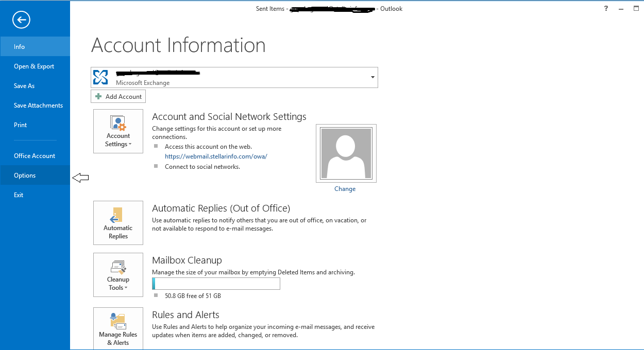Click the Microsoft Exchange account icon

tap(100, 77)
